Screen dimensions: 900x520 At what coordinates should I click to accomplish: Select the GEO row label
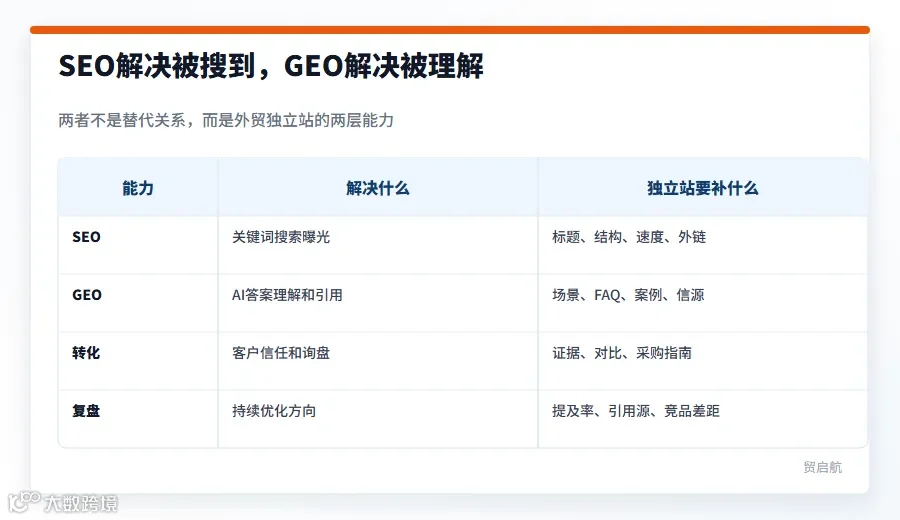(87, 295)
